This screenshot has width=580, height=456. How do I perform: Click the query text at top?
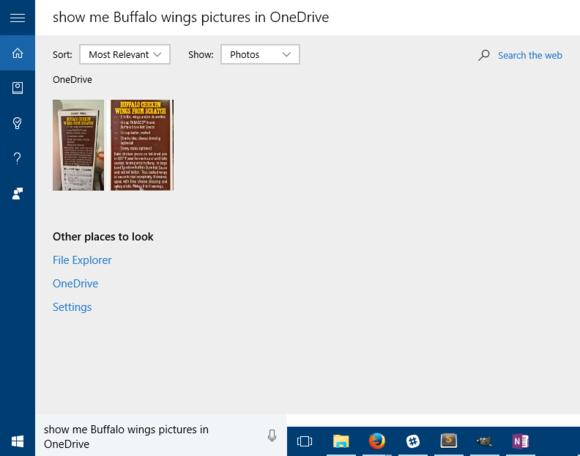pos(190,17)
